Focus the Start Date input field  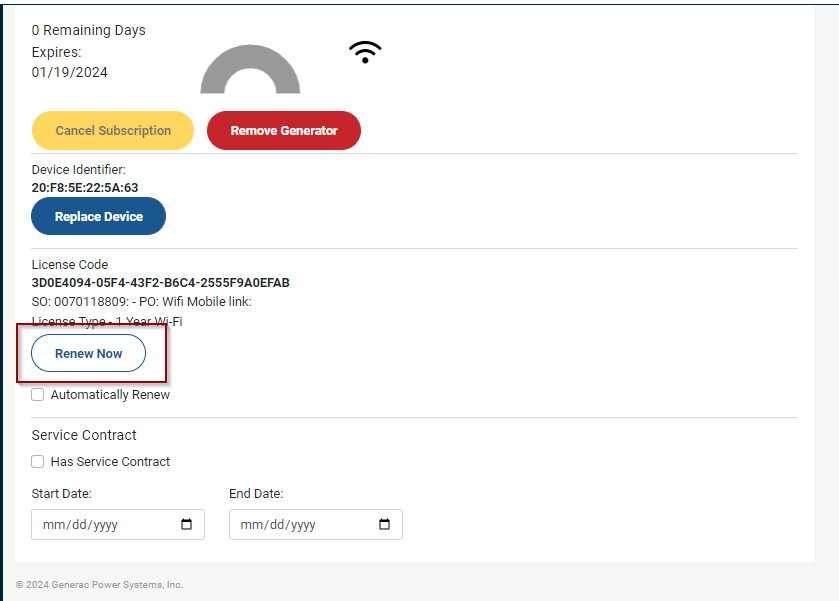118,524
